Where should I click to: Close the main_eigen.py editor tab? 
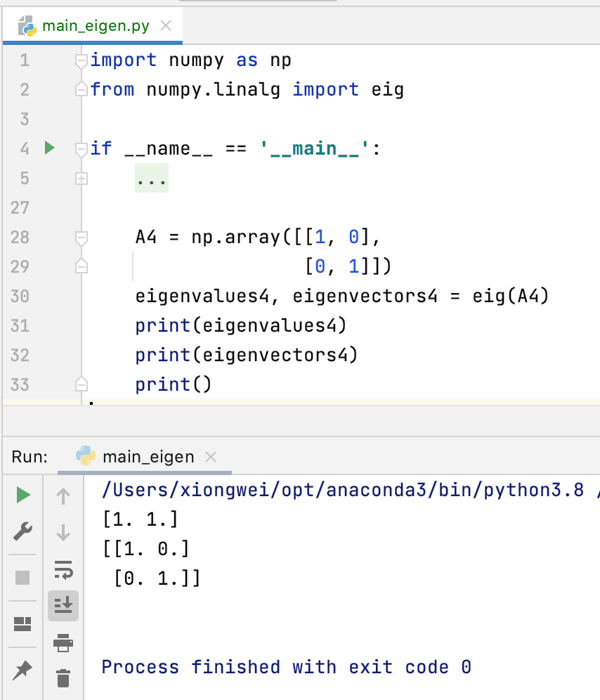click(x=166, y=25)
